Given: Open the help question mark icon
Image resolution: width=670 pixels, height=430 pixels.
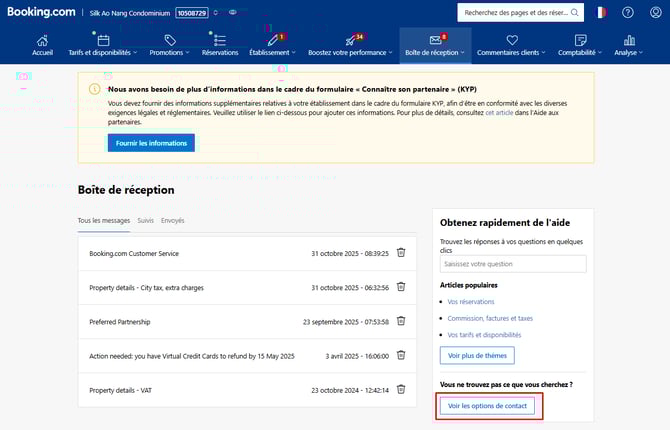Looking at the screenshot, I should click(x=627, y=13).
